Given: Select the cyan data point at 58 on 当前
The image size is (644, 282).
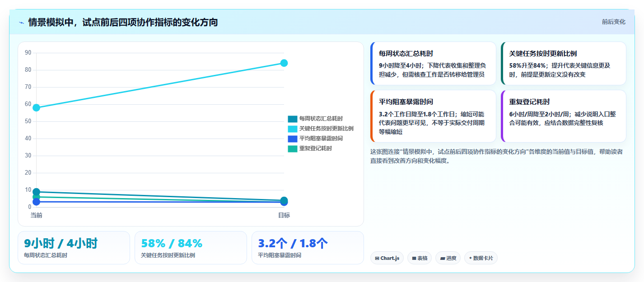Looking at the screenshot, I should (x=36, y=107).
